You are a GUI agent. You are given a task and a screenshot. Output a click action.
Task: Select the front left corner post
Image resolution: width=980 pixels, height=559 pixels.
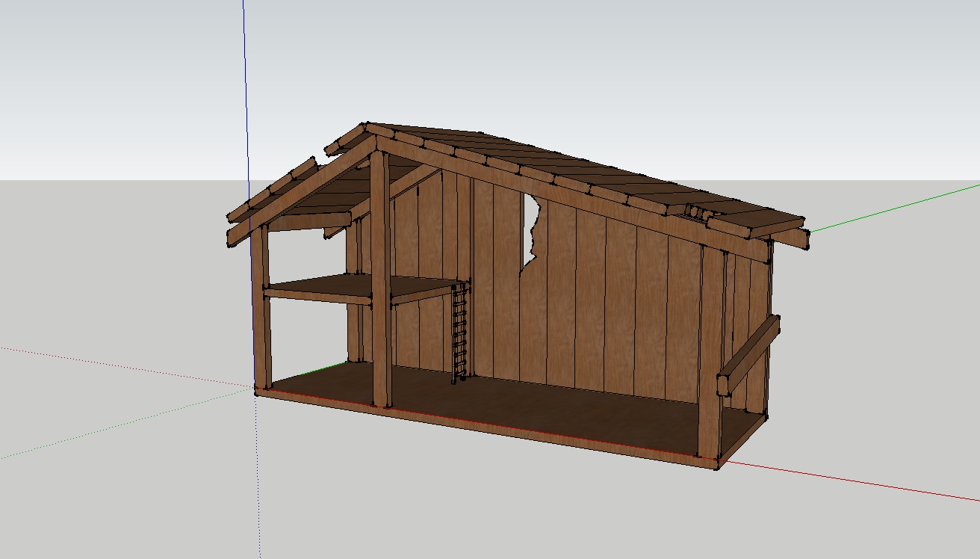[x=261, y=314]
